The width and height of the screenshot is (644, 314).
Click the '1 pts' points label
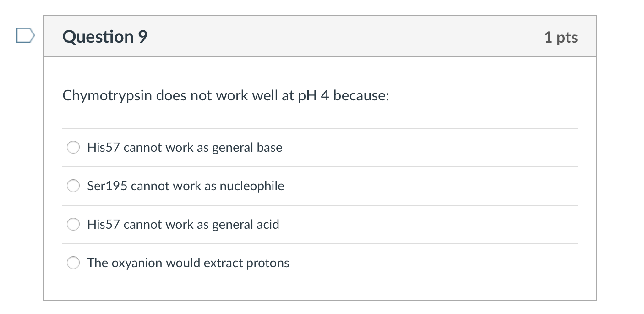pos(561,37)
